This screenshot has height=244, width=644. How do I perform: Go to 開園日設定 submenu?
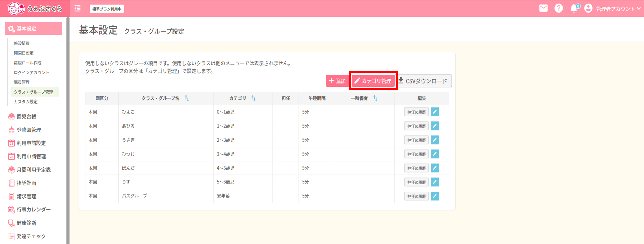[24, 53]
